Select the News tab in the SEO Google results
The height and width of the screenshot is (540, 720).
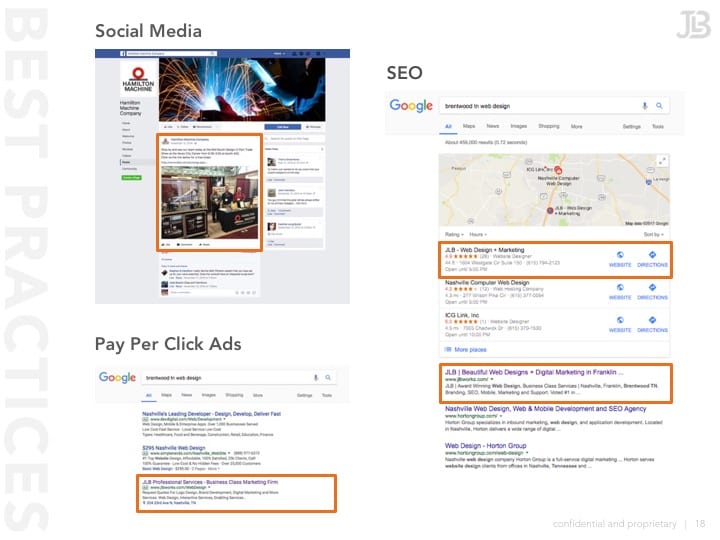point(493,126)
